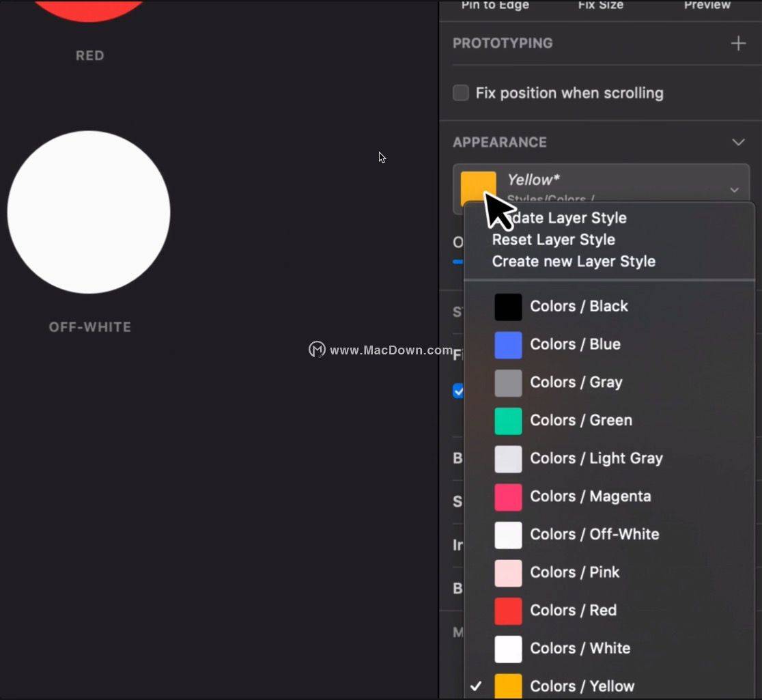
Task: Click the Preview button
Action: coord(707,5)
